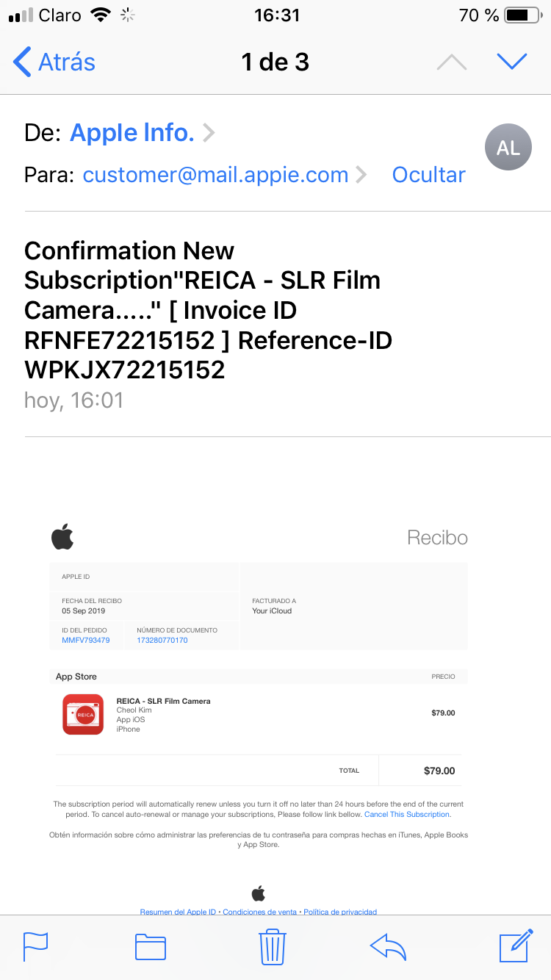
Task: Go to next message with down arrow
Action: click(511, 62)
